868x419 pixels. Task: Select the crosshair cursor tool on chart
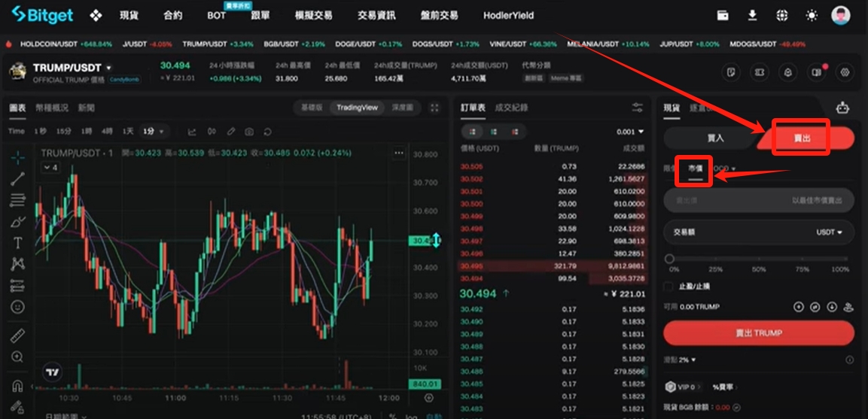(18, 157)
